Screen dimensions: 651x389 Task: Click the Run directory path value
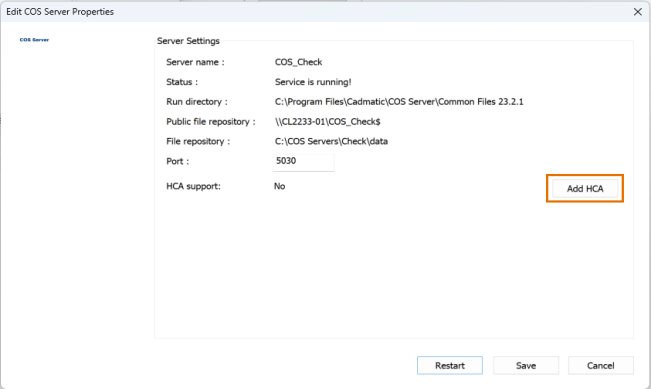(399, 102)
